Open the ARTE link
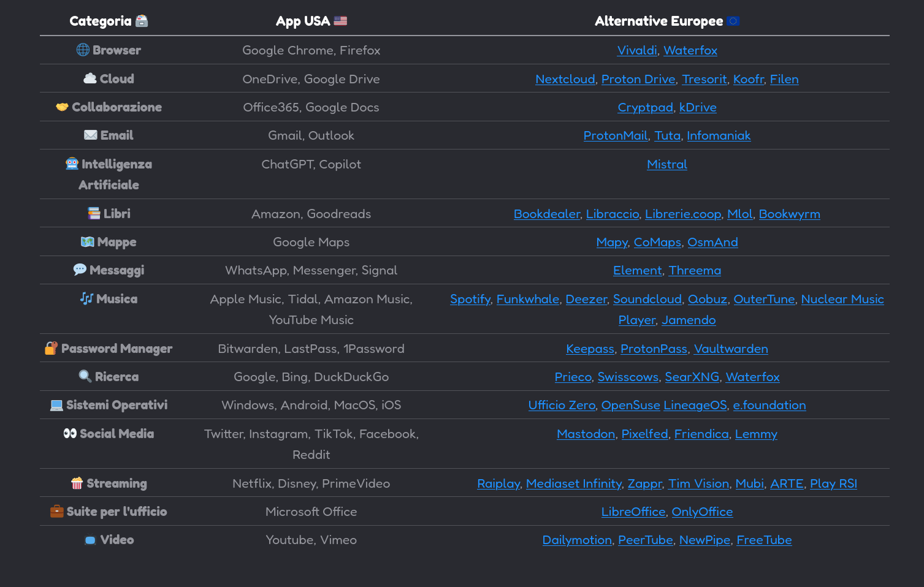 787,483
